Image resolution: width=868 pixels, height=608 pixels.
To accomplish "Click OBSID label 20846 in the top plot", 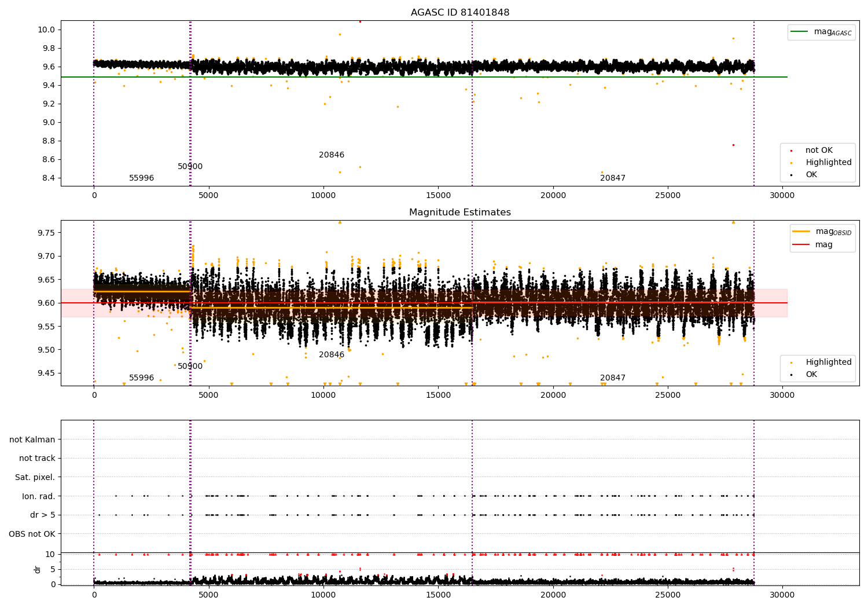I will pyautogui.click(x=332, y=155).
